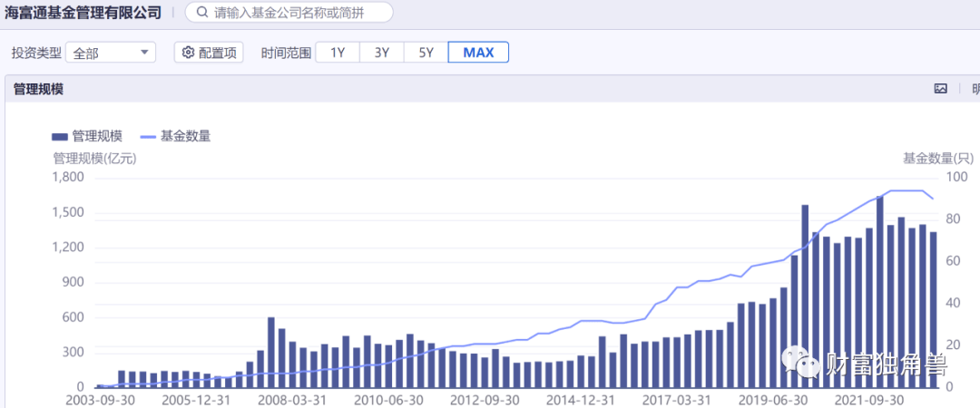Viewport: 980px width, 408px height.
Task: Select the 3Y time range
Action: (382, 53)
